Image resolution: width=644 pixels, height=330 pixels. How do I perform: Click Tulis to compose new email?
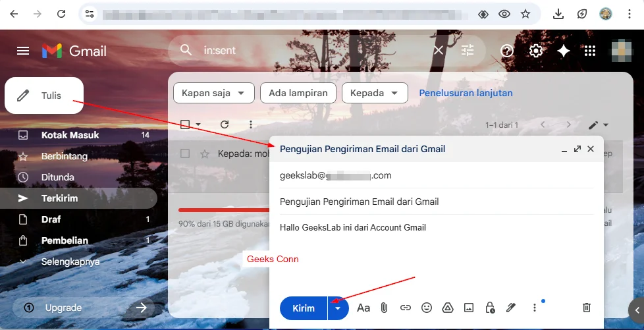pos(44,96)
